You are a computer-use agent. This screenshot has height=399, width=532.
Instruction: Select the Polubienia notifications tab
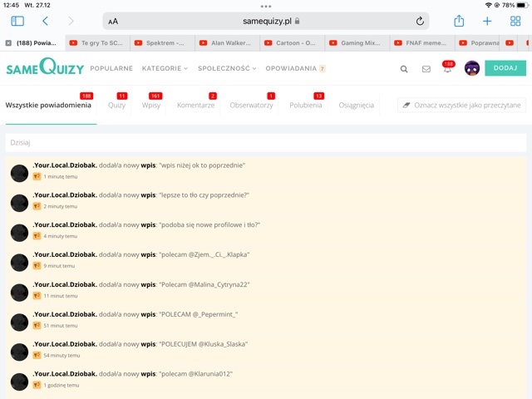[x=305, y=106]
